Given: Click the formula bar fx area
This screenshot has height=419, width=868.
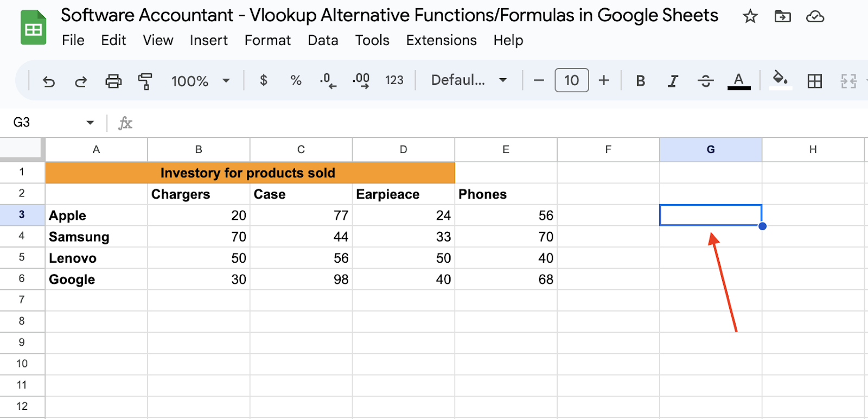Looking at the screenshot, I should click(125, 123).
